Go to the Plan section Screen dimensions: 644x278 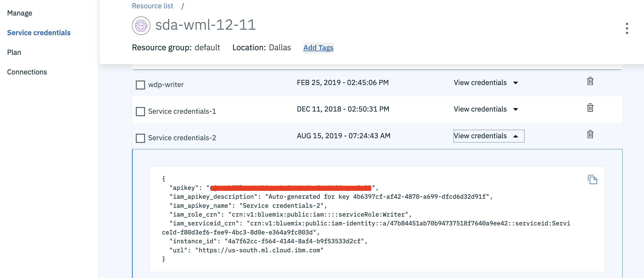(14, 52)
